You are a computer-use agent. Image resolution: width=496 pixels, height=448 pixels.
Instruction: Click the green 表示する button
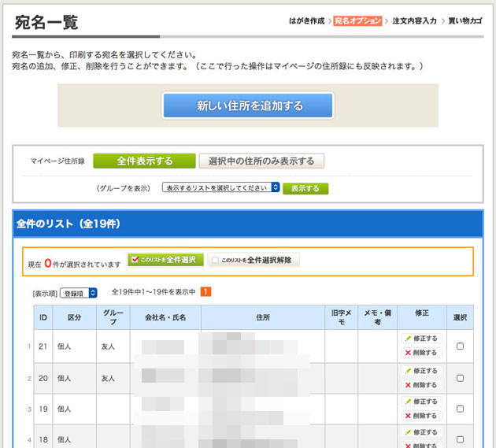tap(305, 188)
